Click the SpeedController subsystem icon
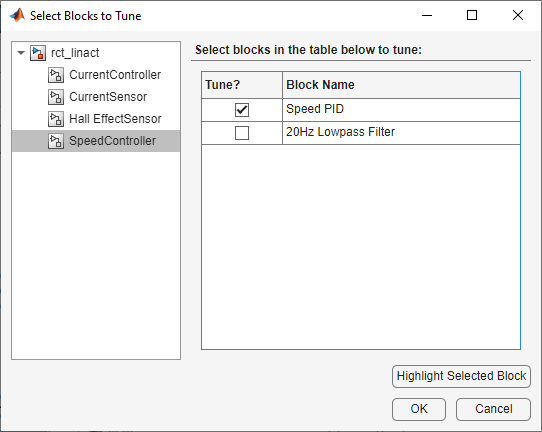 pyautogui.click(x=56, y=141)
